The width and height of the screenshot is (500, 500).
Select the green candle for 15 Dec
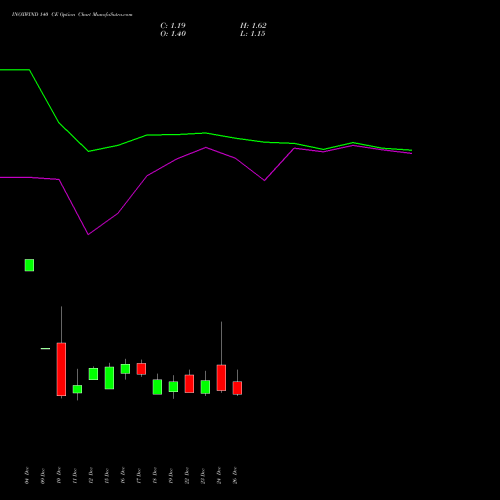click(109, 378)
